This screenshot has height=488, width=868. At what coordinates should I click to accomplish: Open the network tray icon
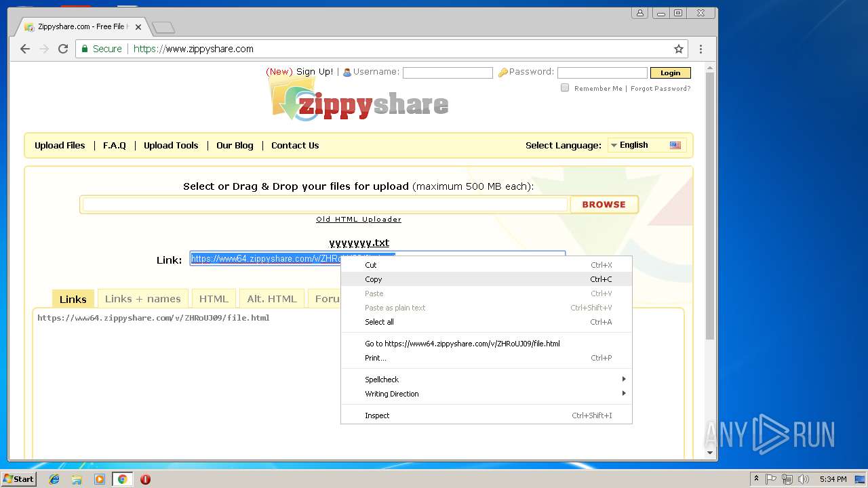(x=787, y=479)
